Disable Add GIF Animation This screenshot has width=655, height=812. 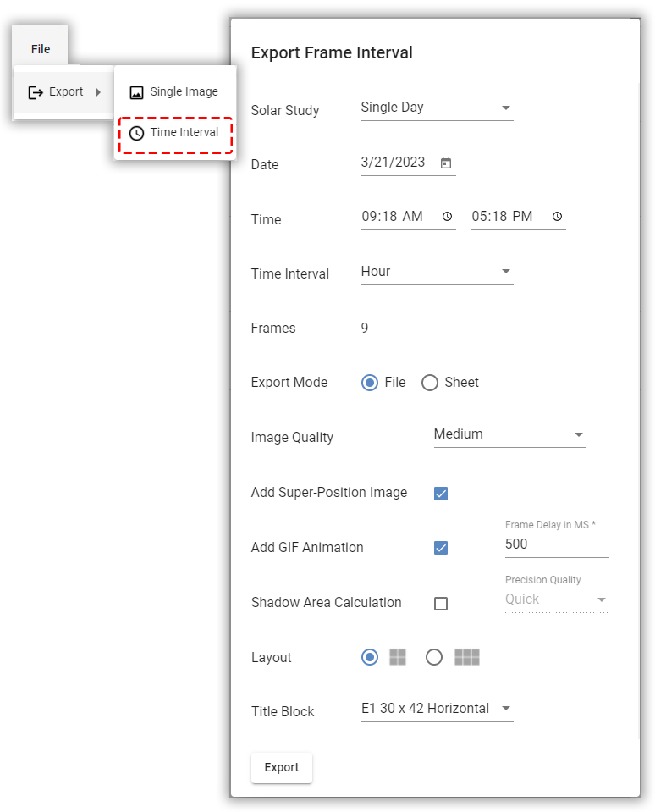pos(440,548)
